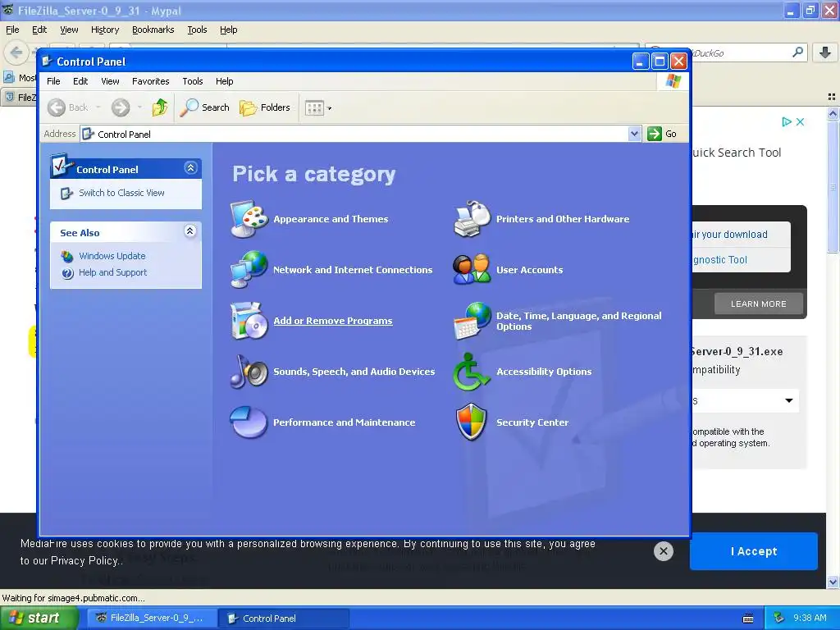Open Control Panel Favorites menu
Viewport: 840px width, 630px height.
coord(151,81)
